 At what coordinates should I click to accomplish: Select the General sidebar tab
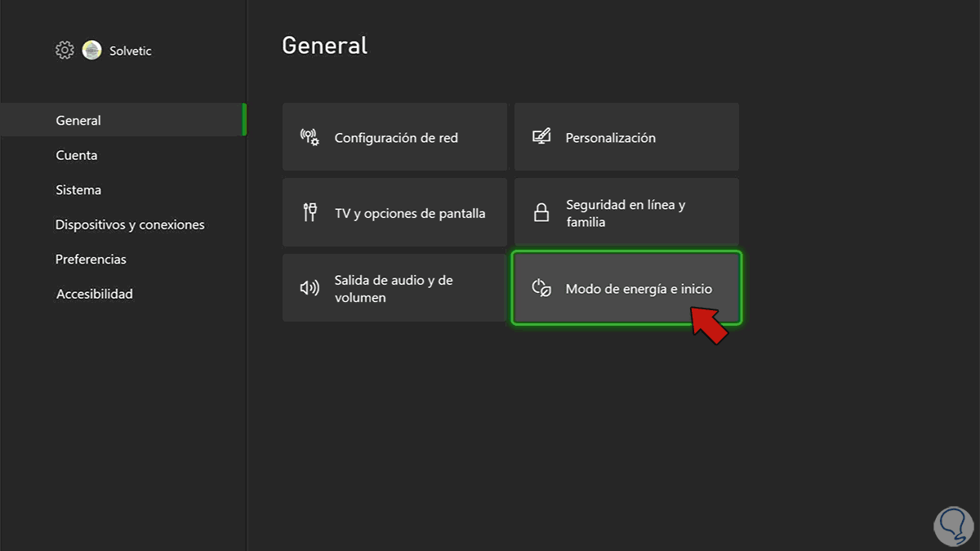point(78,120)
